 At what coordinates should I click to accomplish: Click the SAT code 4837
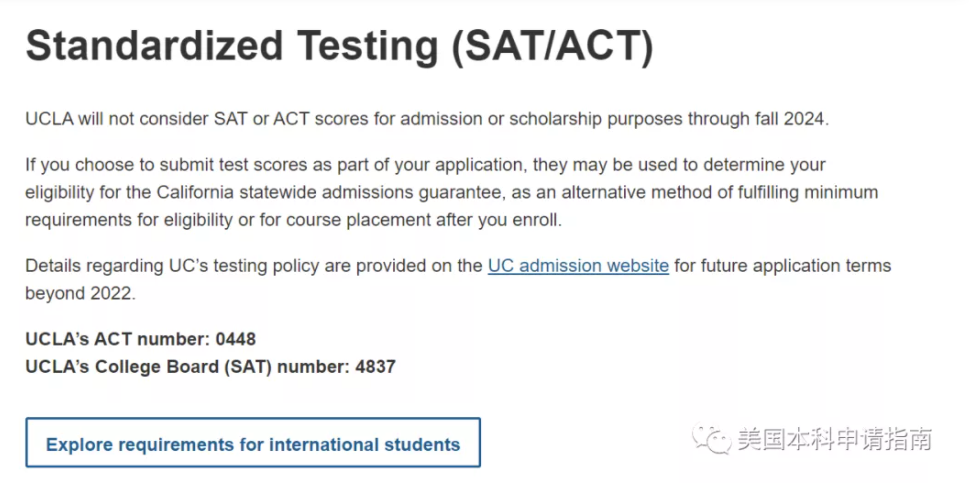(x=375, y=367)
